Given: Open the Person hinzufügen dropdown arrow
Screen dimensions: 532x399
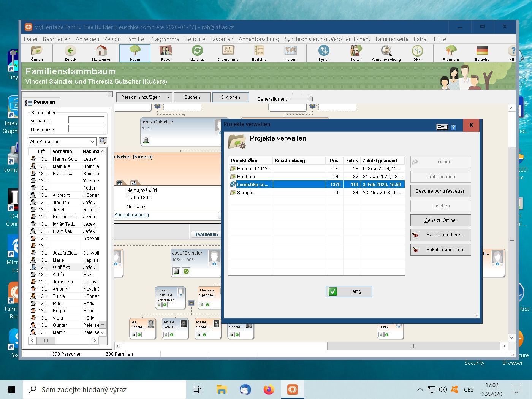Looking at the screenshot, I should point(169,97).
